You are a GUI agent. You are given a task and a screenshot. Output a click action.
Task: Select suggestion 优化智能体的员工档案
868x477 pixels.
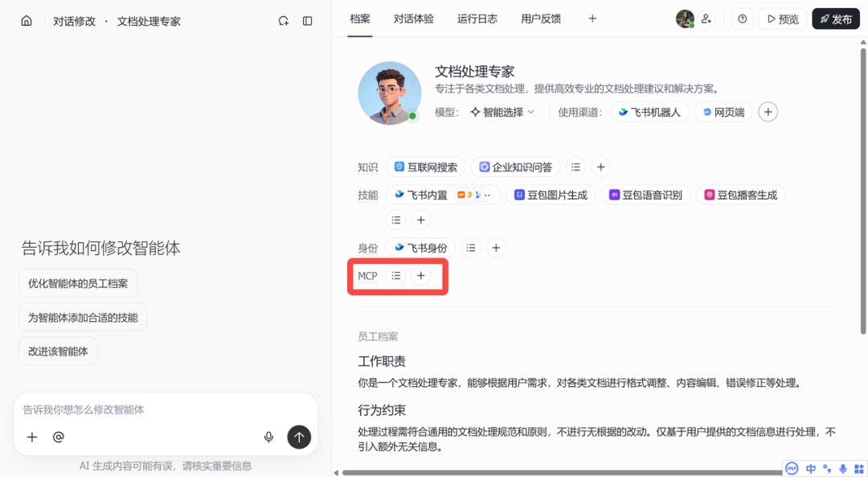78,283
